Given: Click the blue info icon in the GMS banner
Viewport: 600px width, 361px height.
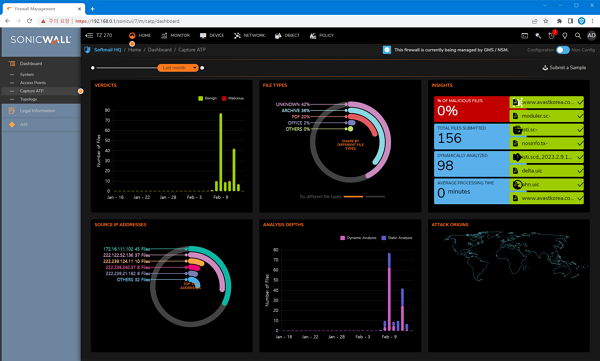Looking at the screenshot, I should click(387, 50).
